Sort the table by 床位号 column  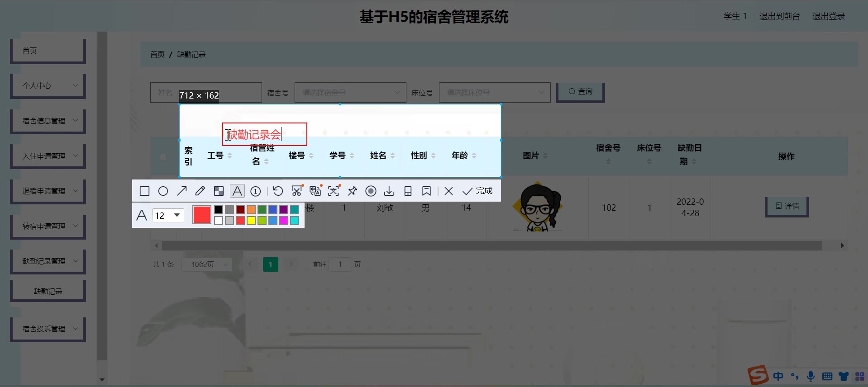tap(649, 161)
